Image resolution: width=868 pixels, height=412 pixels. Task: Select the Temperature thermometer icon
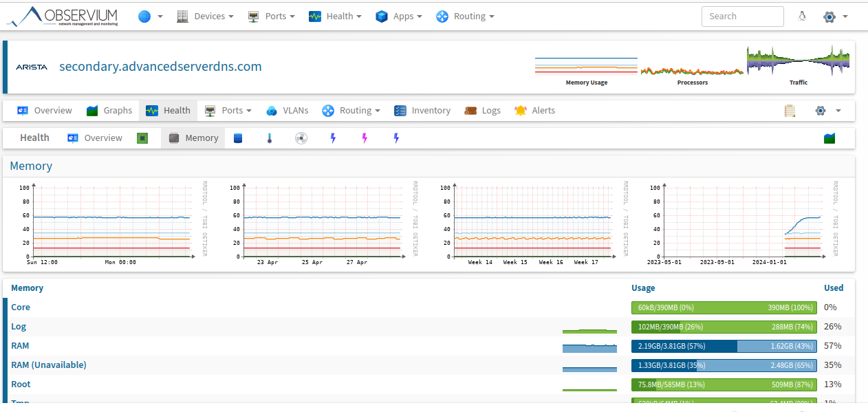(x=270, y=138)
